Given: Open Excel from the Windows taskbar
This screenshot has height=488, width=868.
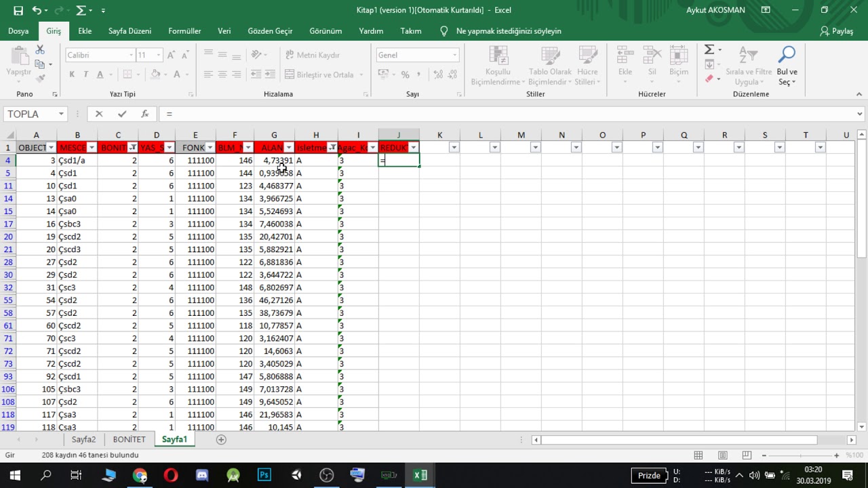Looking at the screenshot, I should point(420,475).
